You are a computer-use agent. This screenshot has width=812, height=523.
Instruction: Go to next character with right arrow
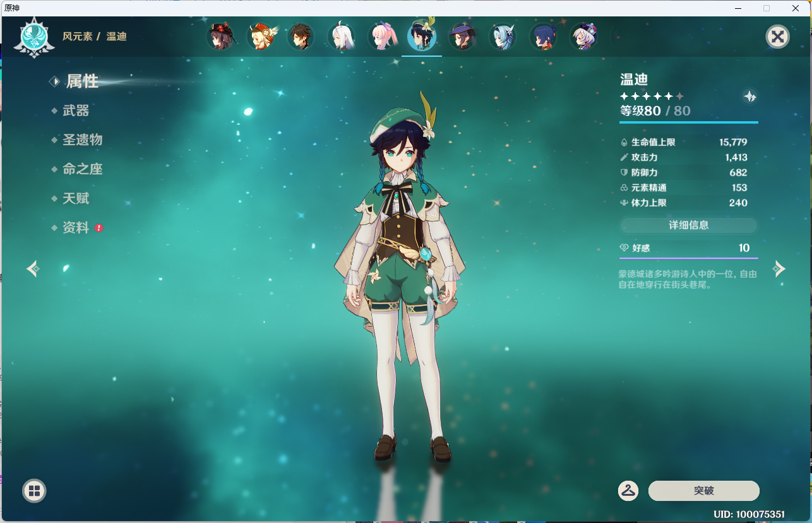click(779, 269)
